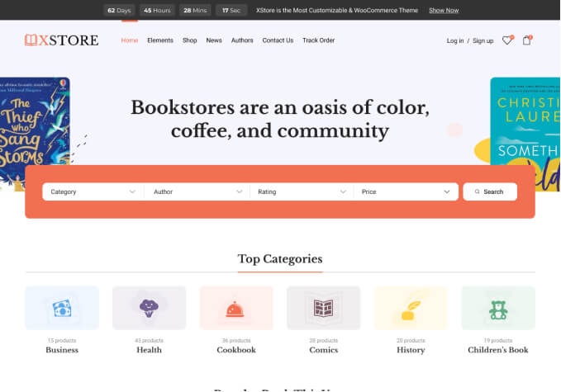The width and height of the screenshot is (561, 392).
Task: Click the Shop Now link
Action: coord(444,10)
